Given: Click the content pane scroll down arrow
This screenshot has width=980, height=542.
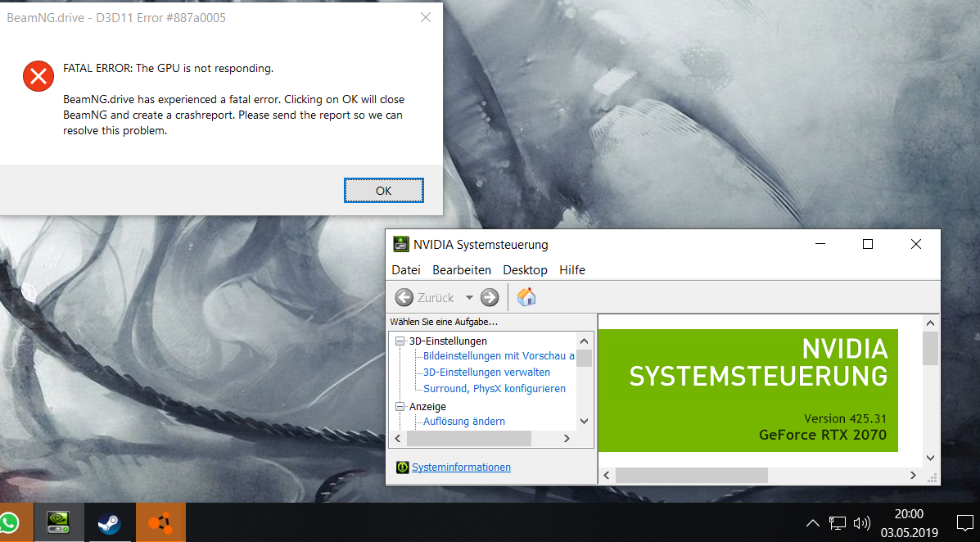Looking at the screenshot, I should 930,458.
